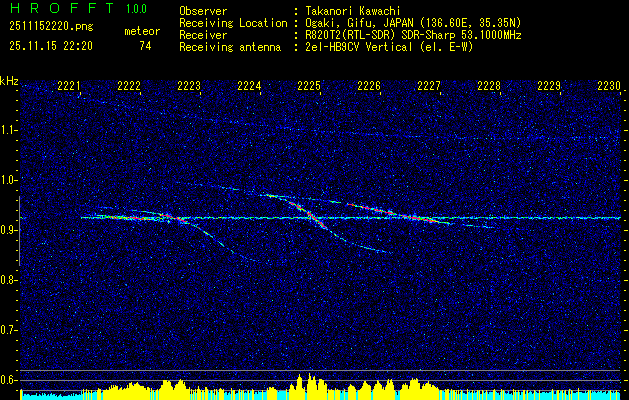629x400 pixels.
Task: Click the meteor count 74
Action: [x=145, y=46]
